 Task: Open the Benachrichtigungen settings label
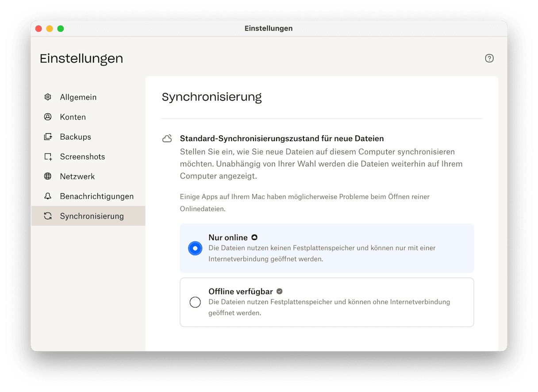pos(96,196)
